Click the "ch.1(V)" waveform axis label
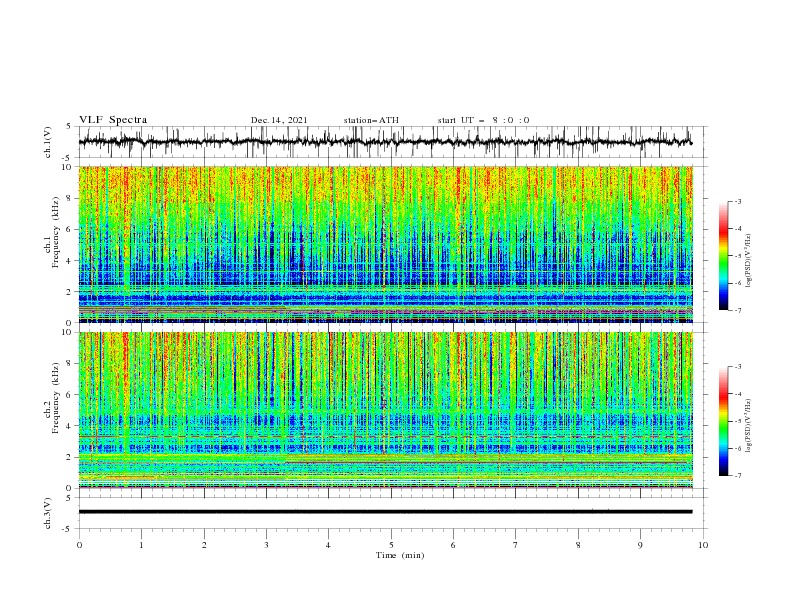Viewport: 792px width, 612px height. point(48,142)
